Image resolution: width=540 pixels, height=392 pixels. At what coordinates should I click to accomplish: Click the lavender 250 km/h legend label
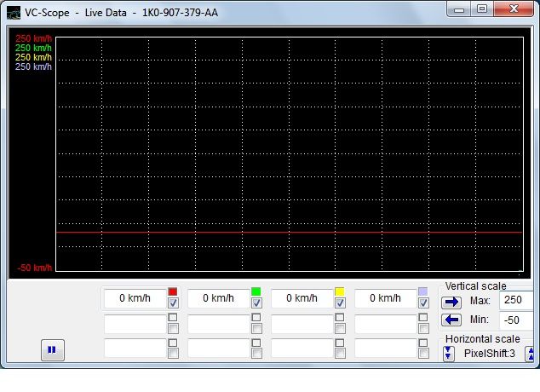point(33,66)
